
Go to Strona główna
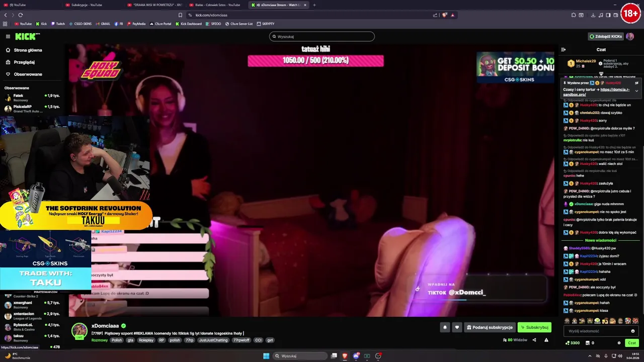coord(28,50)
